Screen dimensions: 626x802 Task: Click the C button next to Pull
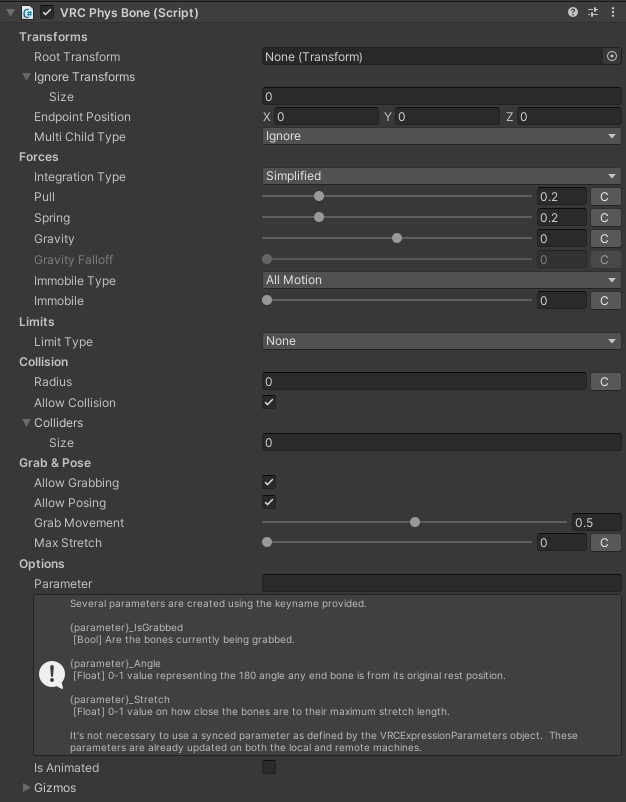pos(605,196)
